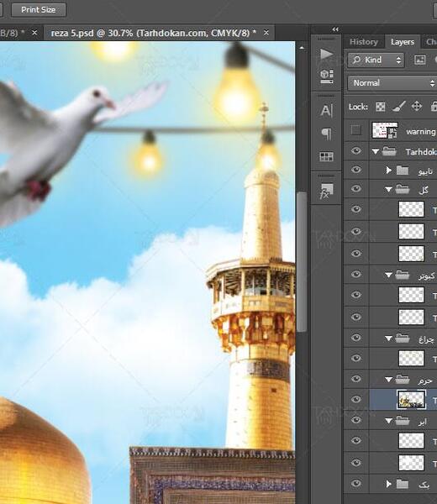Open the 3D panel cube icon
Screen dimensions: 437x504
(326, 76)
